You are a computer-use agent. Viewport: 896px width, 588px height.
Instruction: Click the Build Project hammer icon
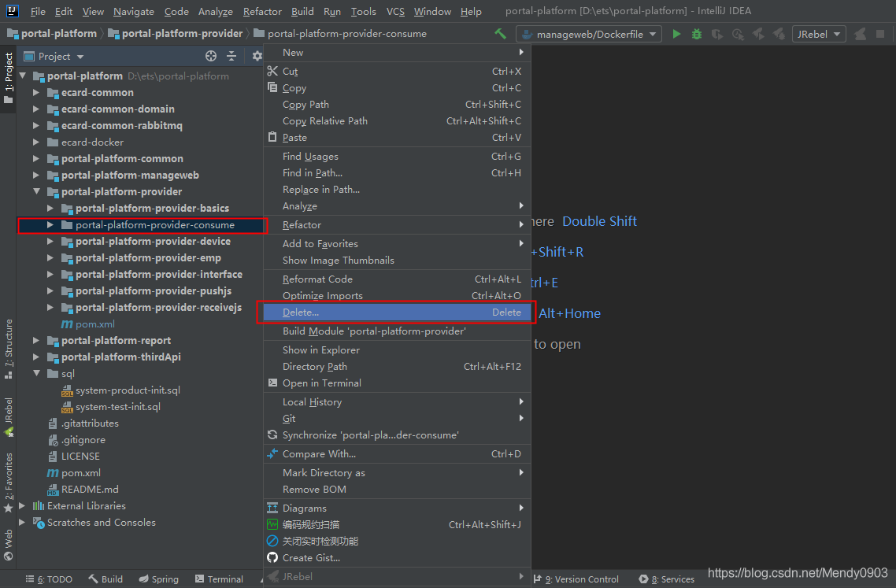(501, 34)
